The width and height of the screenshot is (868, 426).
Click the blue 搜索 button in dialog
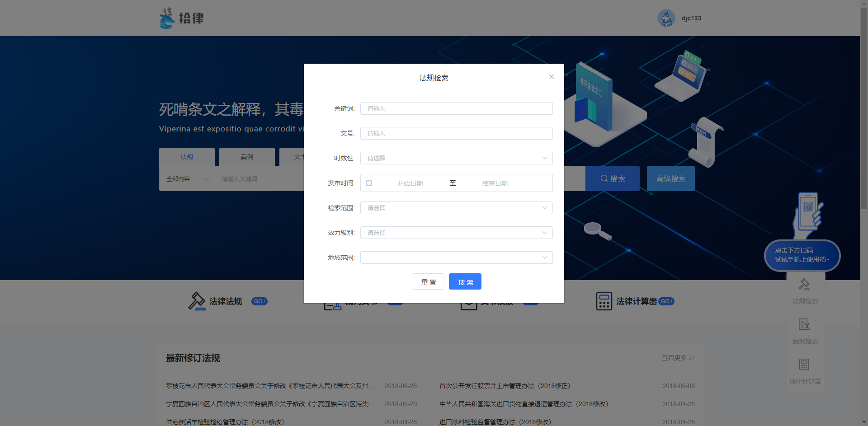pos(465,281)
